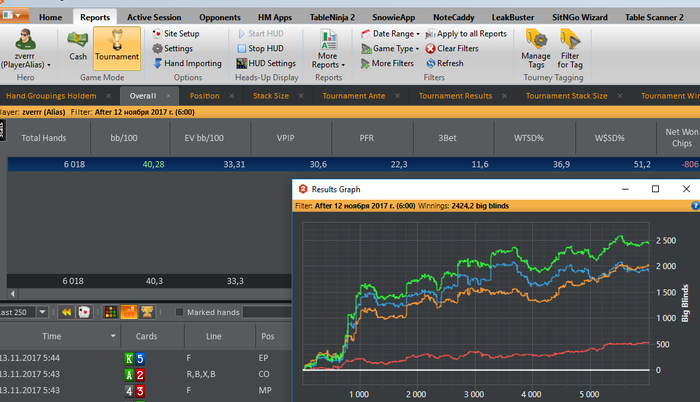Image resolution: width=700 pixels, height=402 pixels.
Task: Refresh the report data
Action: pyautogui.click(x=445, y=63)
